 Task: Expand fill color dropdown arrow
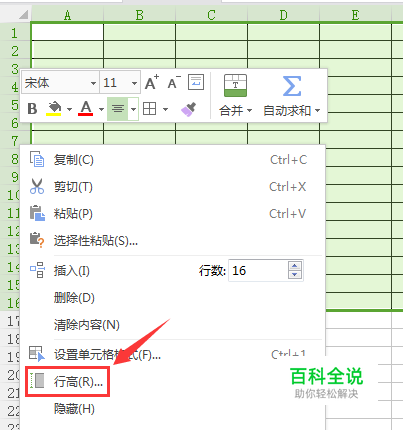click(69, 109)
